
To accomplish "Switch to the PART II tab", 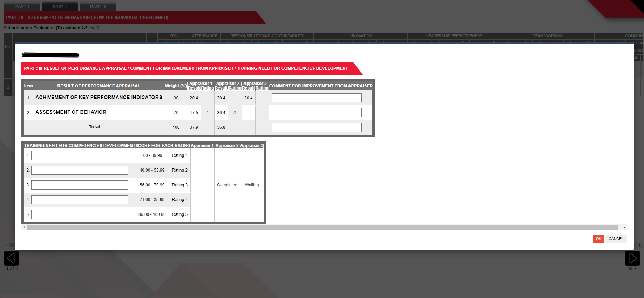I will coord(60,7).
